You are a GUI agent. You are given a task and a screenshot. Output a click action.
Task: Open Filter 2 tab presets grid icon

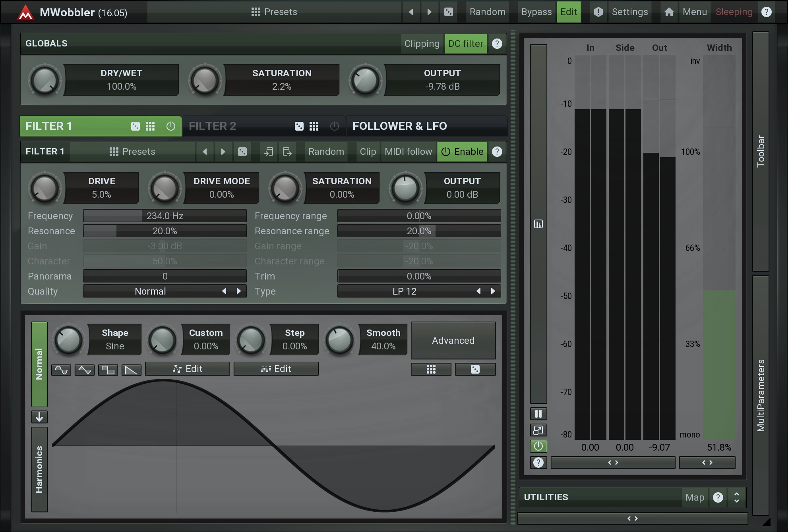(x=314, y=126)
